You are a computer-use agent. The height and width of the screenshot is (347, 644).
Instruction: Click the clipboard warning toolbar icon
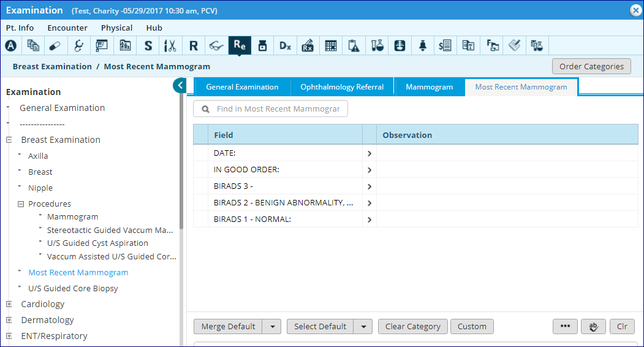pos(354,45)
